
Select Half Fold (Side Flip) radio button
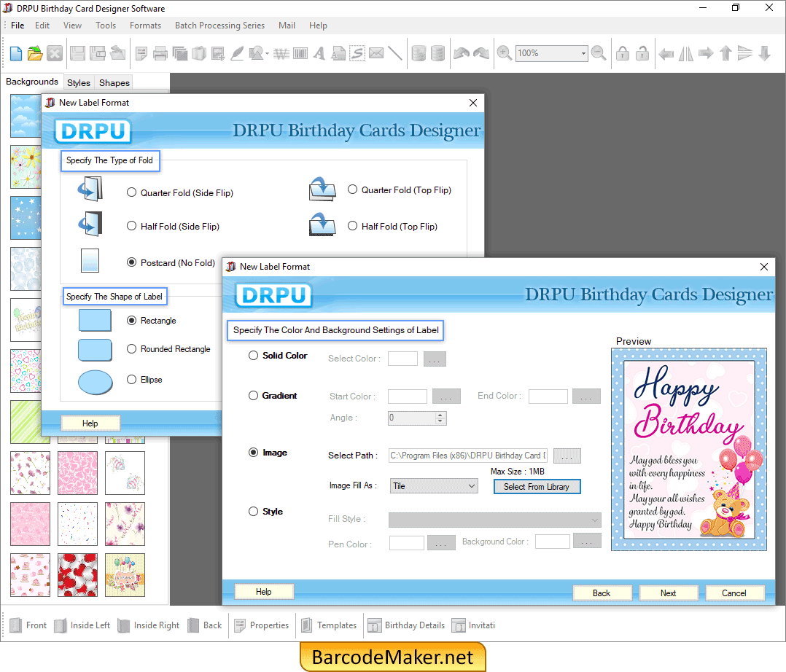coord(131,226)
